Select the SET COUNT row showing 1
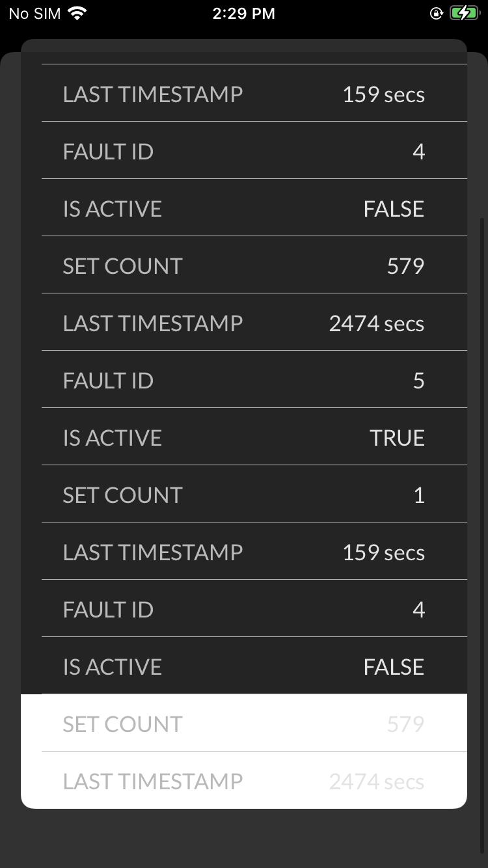The height and width of the screenshot is (868, 488). 254,494
